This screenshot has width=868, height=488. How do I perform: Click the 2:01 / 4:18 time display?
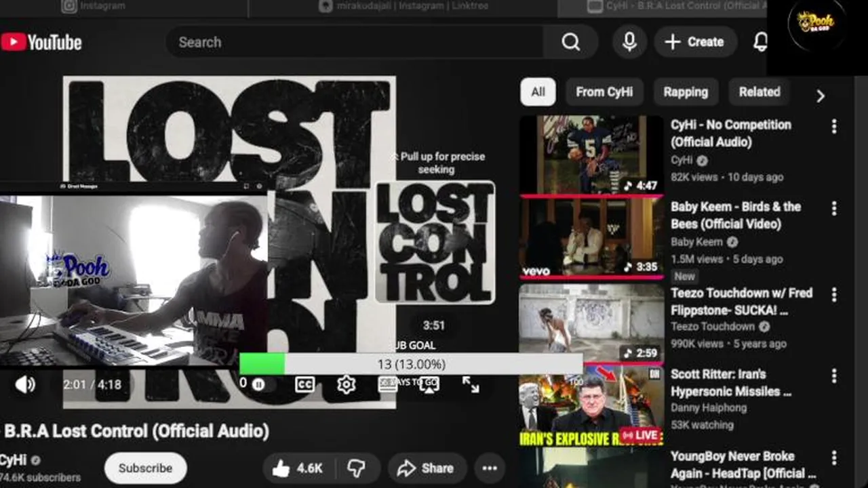tap(92, 384)
